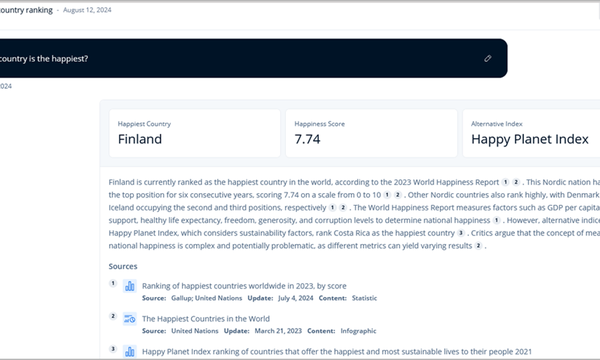Open the chart icon for Happy Planet Index source
Image resolution: width=600 pixels, height=360 pixels.
pos(130,351)
